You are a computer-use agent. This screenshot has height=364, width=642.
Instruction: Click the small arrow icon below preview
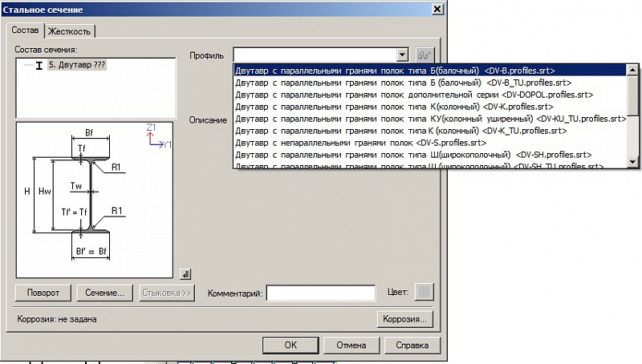(x=185, y=273)
